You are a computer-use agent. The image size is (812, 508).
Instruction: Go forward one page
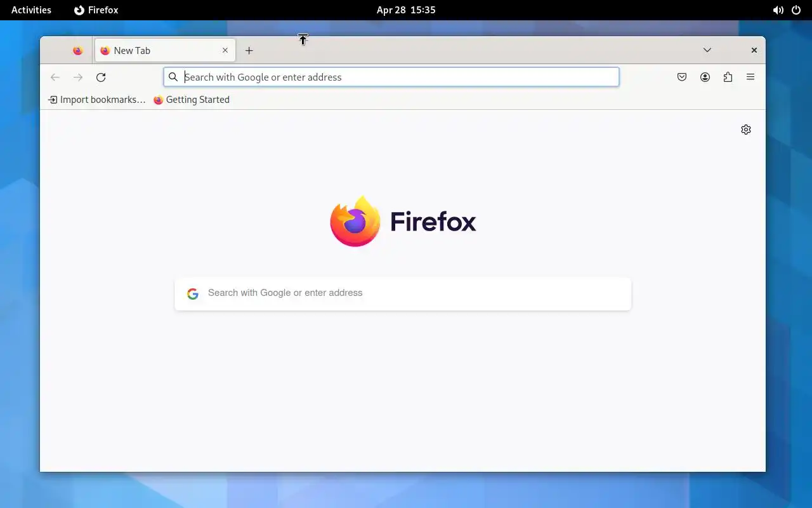[x=78, y=77]
